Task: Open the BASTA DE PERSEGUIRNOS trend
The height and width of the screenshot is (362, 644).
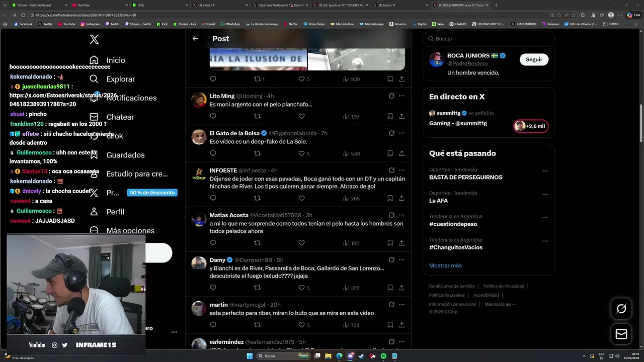Action: (x=465, y=177)
